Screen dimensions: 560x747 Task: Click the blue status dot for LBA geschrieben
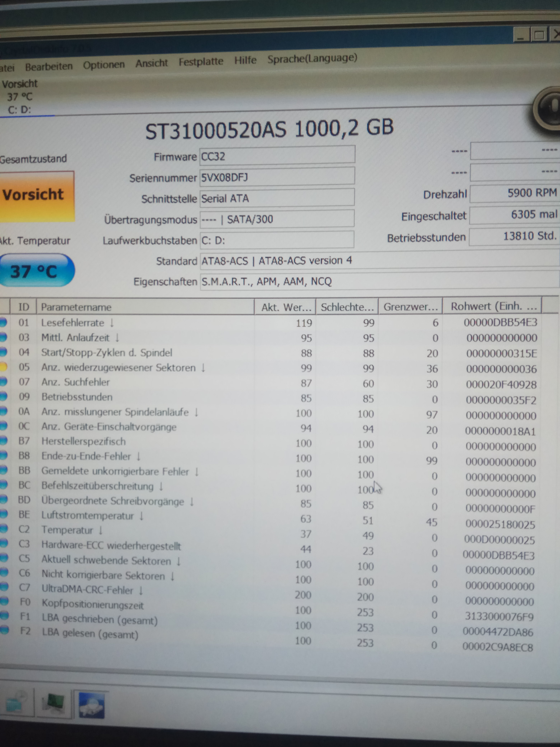(x=4, y=615)
